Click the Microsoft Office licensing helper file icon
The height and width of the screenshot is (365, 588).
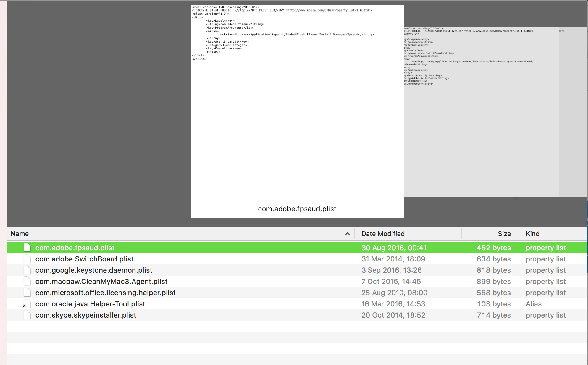27,293
